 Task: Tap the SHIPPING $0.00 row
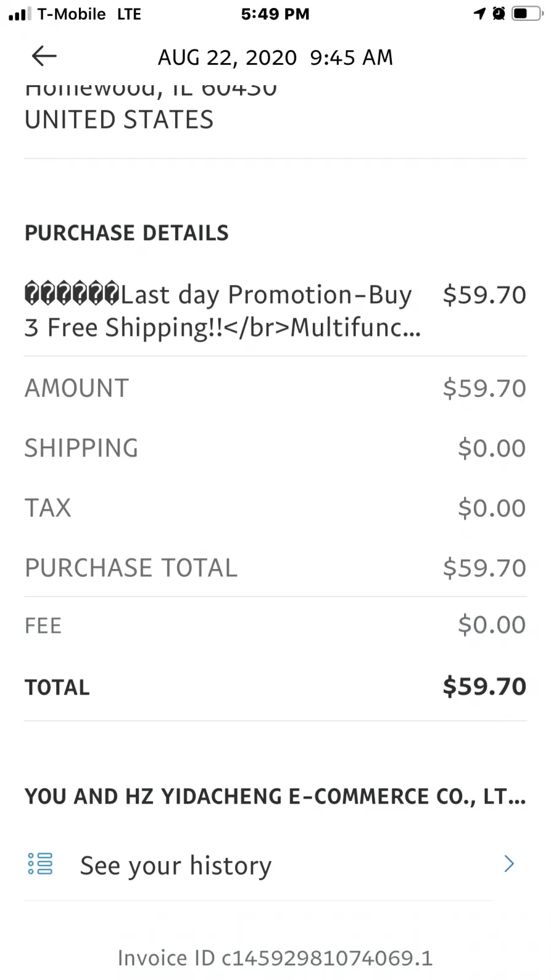[275, 448]
